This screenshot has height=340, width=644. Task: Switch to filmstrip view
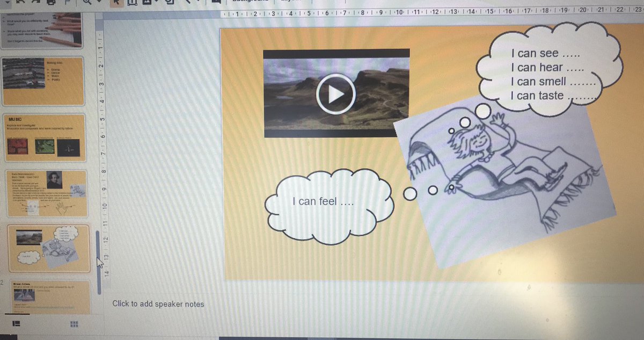(x=16, y=324)
